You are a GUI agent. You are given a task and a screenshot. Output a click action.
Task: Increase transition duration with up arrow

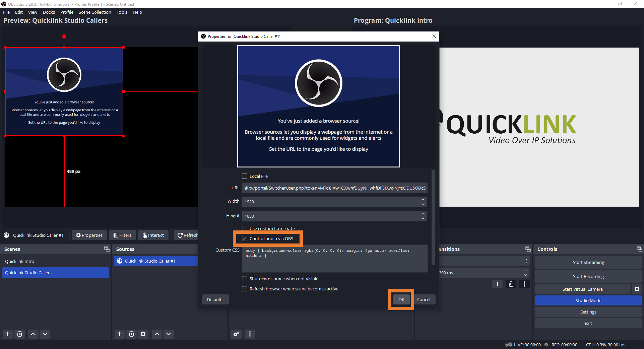click(525, 271)
